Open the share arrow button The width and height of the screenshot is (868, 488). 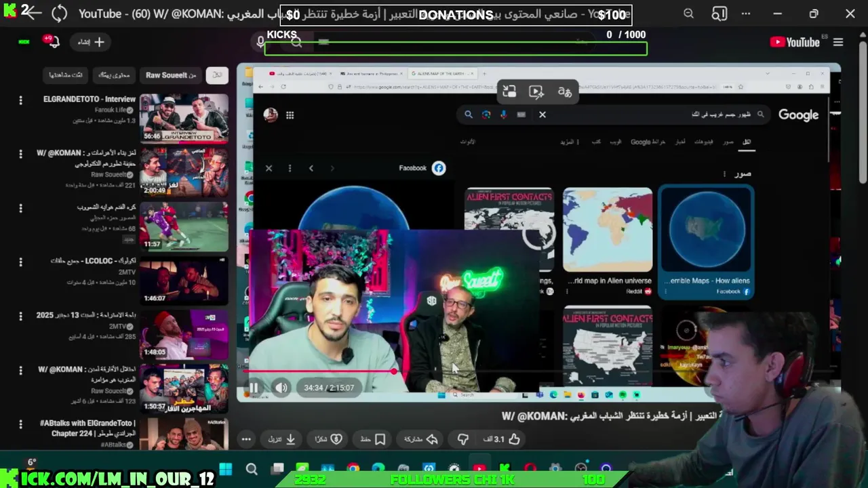420,439
